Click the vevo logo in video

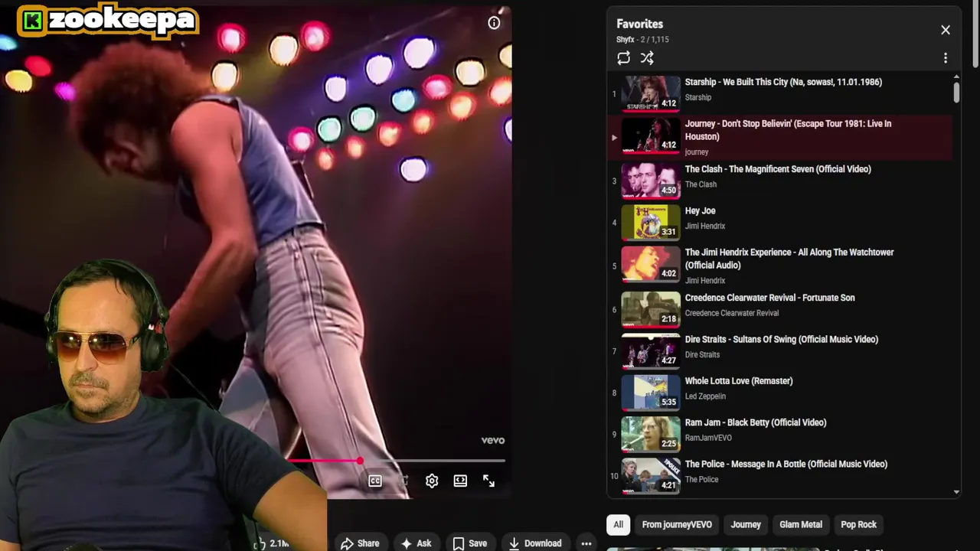point(492,440)
